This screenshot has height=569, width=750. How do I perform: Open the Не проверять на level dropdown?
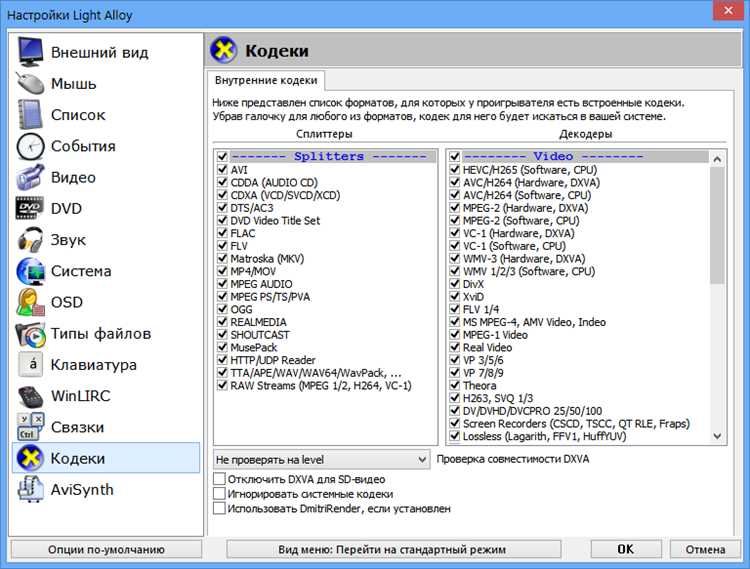click(321, 460)
